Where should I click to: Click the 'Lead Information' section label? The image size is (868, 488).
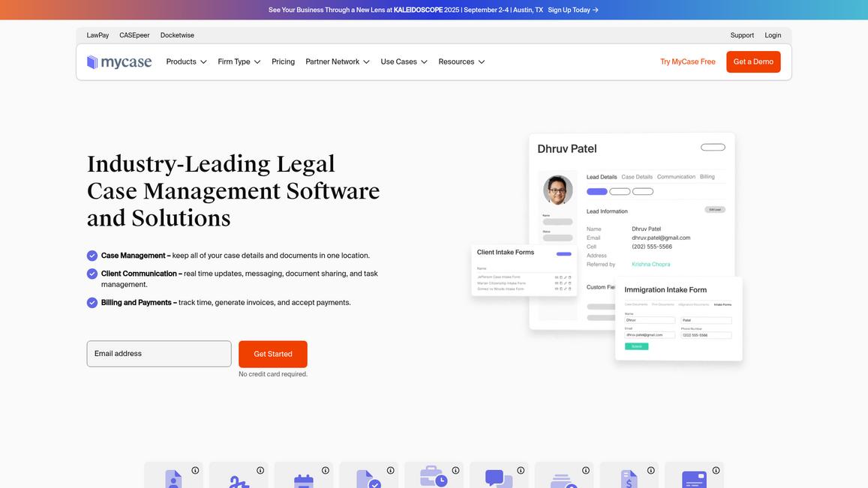point(607,211)
